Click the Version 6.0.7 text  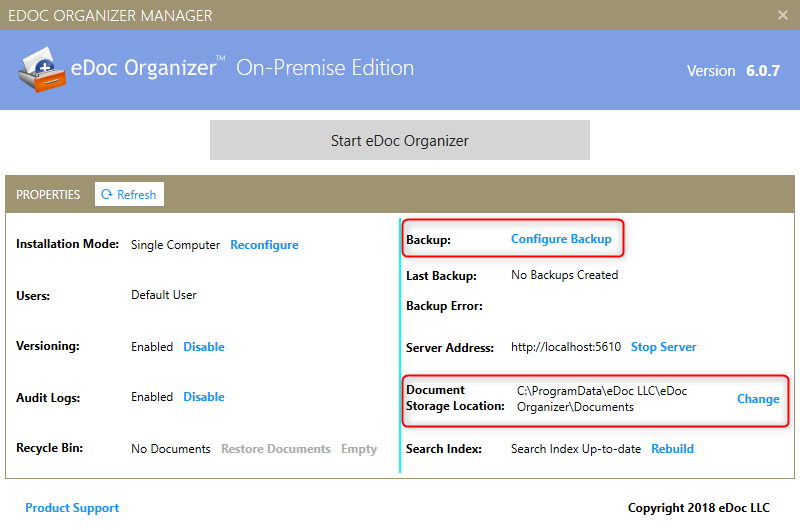[x=733, y=70]
